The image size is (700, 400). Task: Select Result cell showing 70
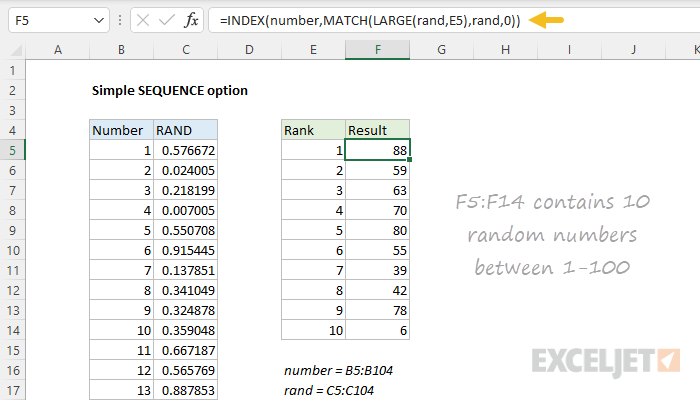(x=378, y=210)
